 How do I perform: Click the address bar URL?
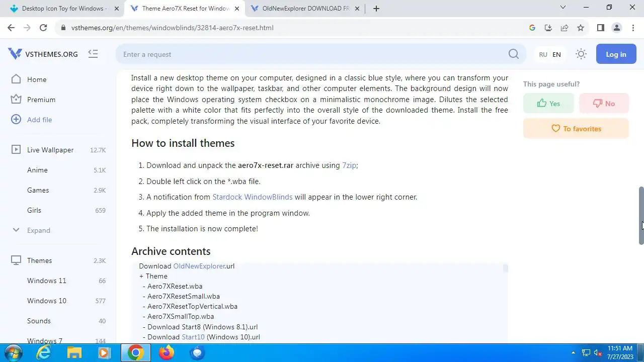[x=172, y=28]
